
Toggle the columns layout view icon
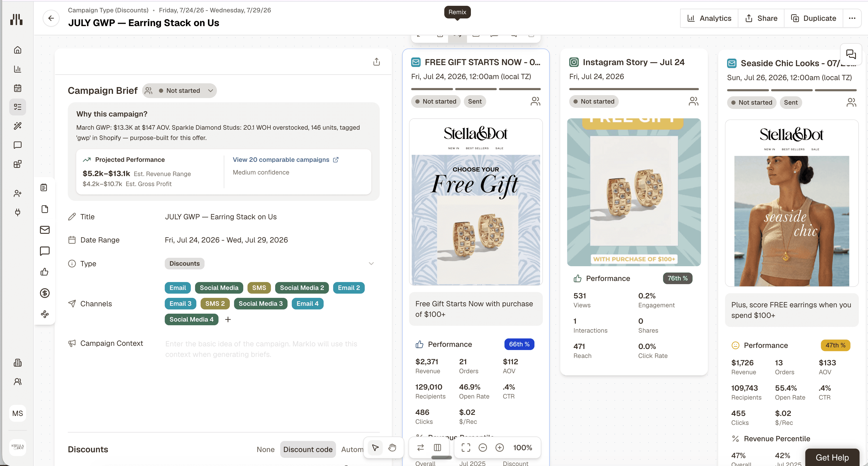[x=437, y=448]
